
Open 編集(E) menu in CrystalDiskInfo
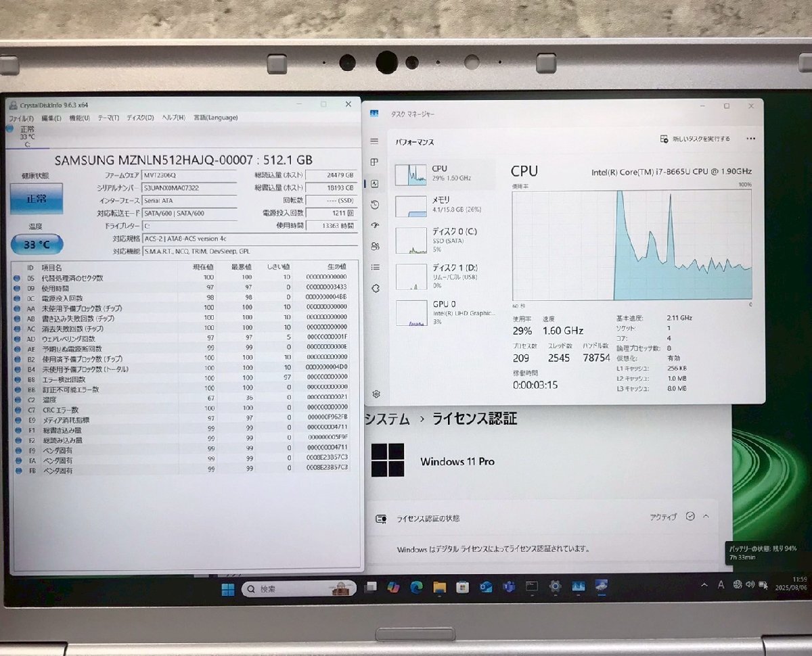click(x=51, y=118)
